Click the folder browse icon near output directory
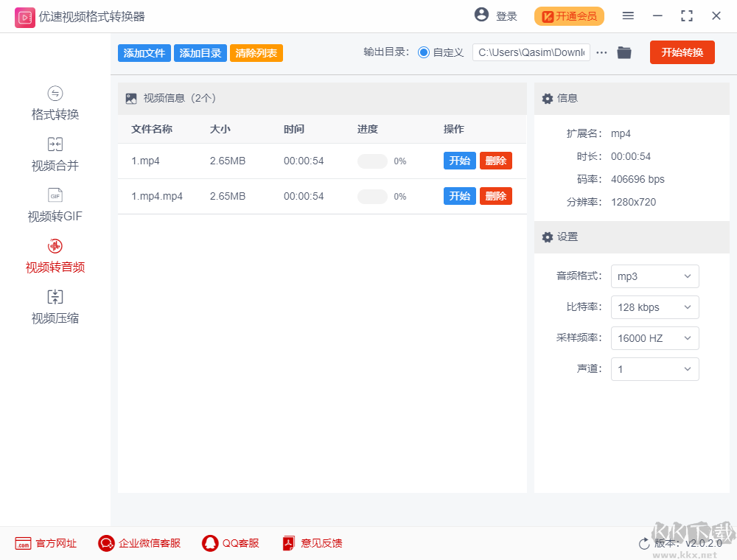737x560 pixels. [624, 52]
